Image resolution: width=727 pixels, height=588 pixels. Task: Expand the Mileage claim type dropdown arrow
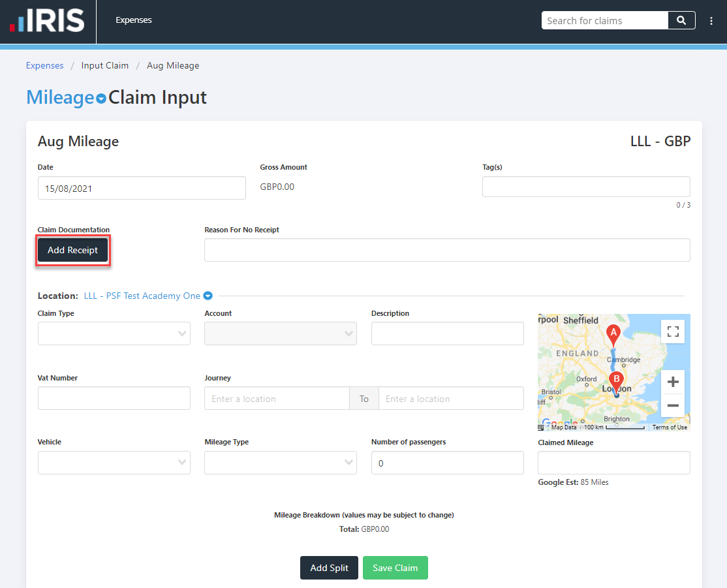101,99
